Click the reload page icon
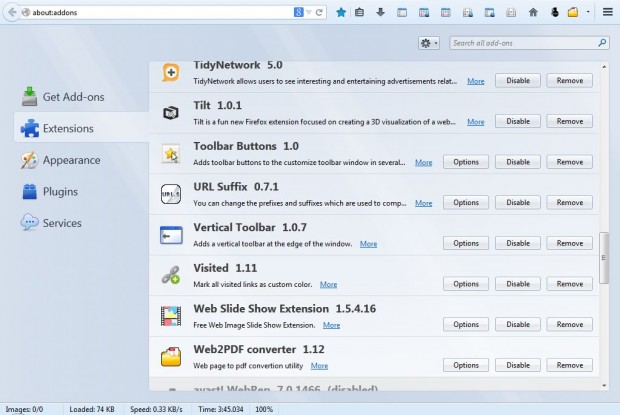This screenshot has width=620, height=415. coord(319,12)
